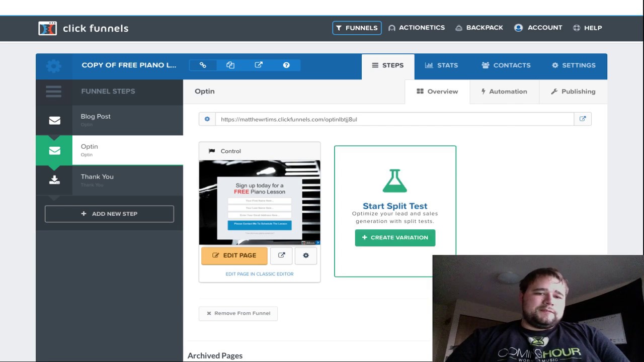This screenshot has height=362, width=644.
Task: Open the Funnels menu
Action: tap(357, 28)
